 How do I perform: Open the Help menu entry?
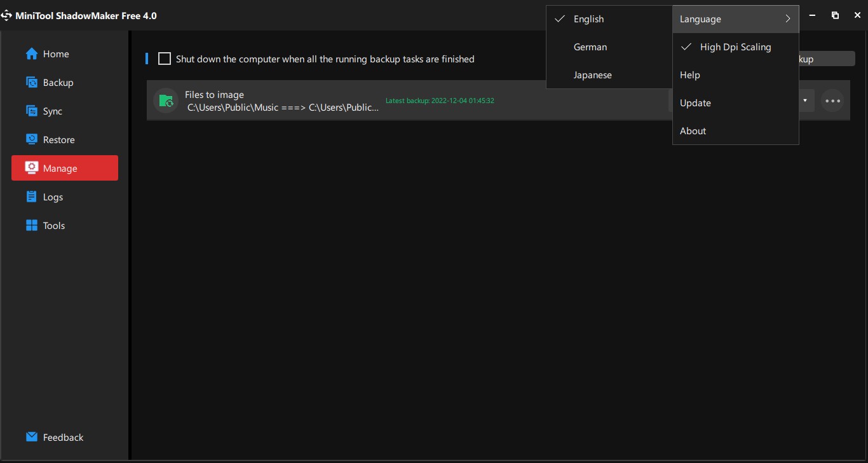[x=690, y=75]
